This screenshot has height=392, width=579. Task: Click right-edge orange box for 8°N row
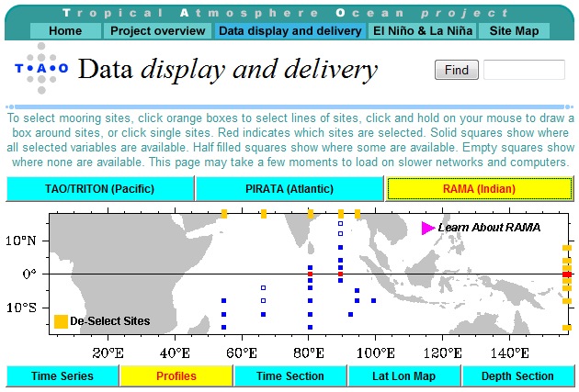[567, 248]
